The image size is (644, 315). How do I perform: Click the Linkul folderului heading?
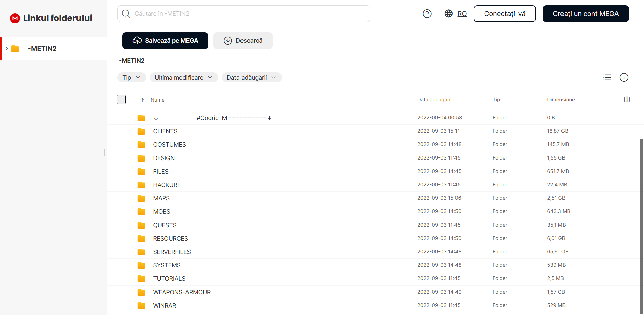click(58, 18)
